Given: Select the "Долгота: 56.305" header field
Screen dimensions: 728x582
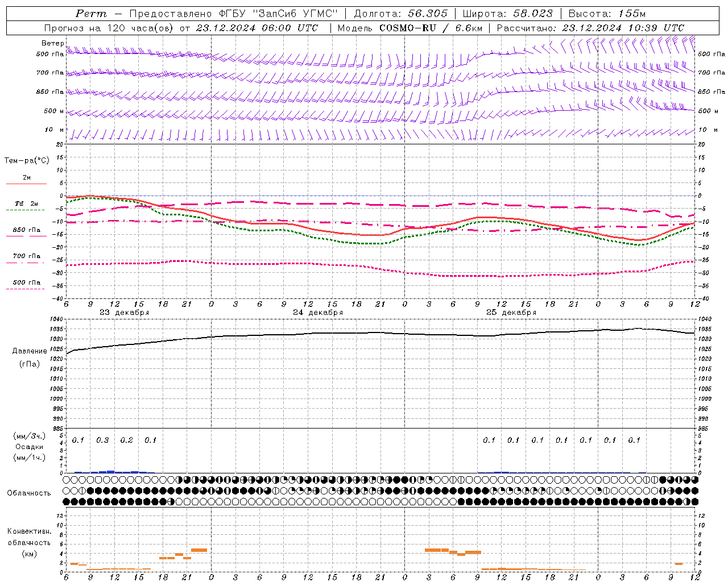Looking at the screenshot, I should 401,14.
